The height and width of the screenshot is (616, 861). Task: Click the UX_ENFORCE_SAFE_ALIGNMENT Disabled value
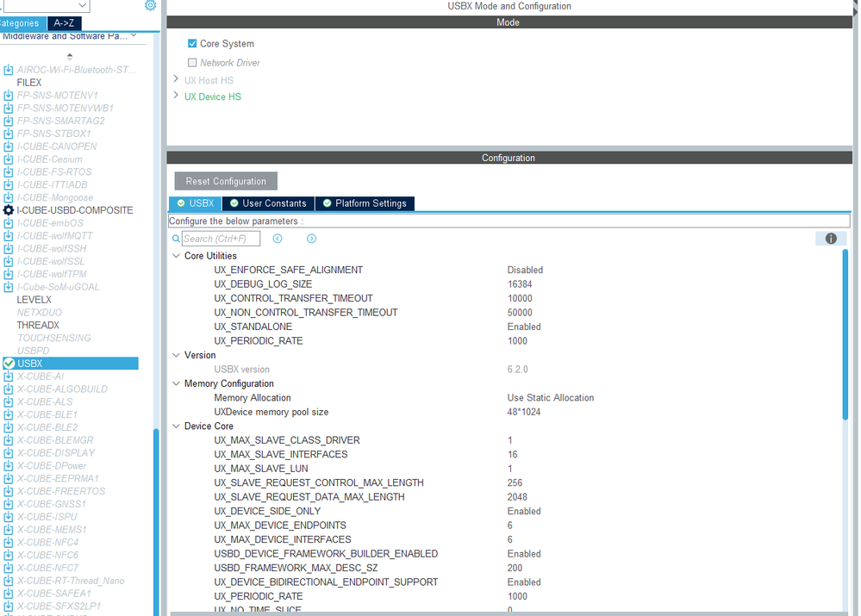[525, 271]
